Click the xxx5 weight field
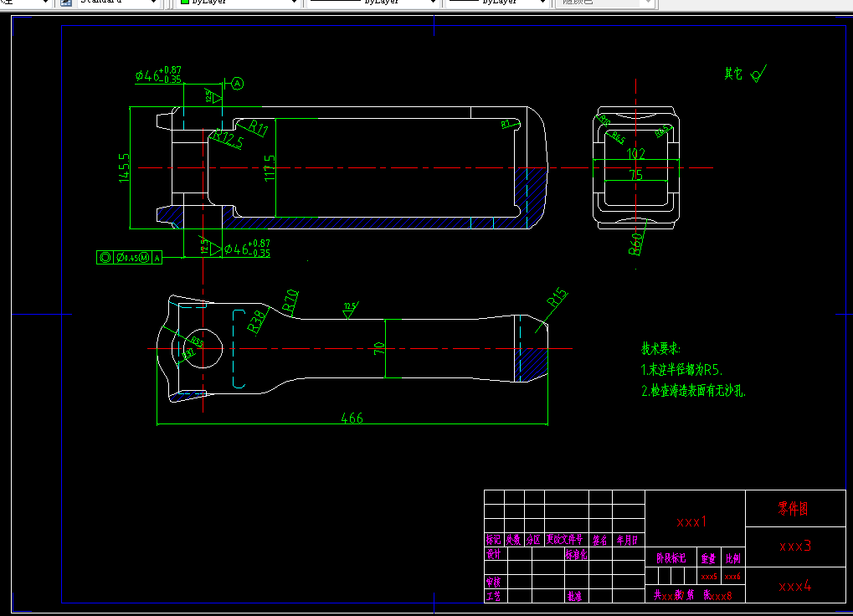This screenshot has width=853, height=616. point(709,577)
